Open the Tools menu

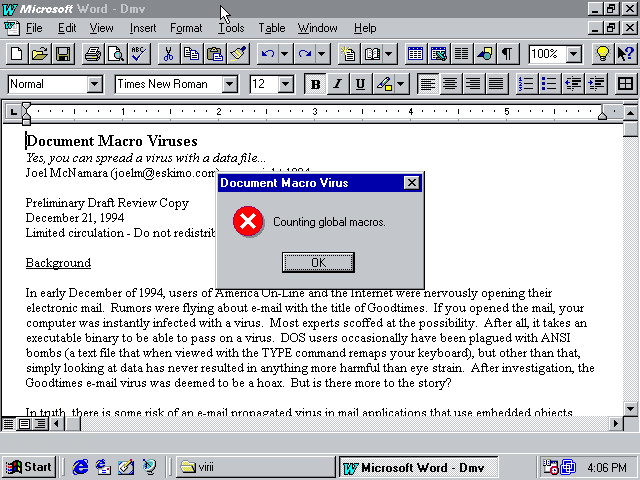(x=231, y=28)
